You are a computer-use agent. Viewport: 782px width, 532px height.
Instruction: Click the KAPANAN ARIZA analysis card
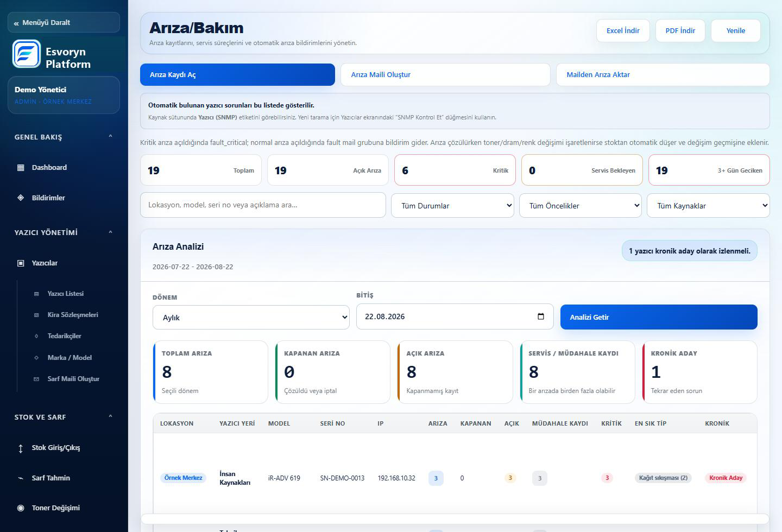(x=333, y=372)
